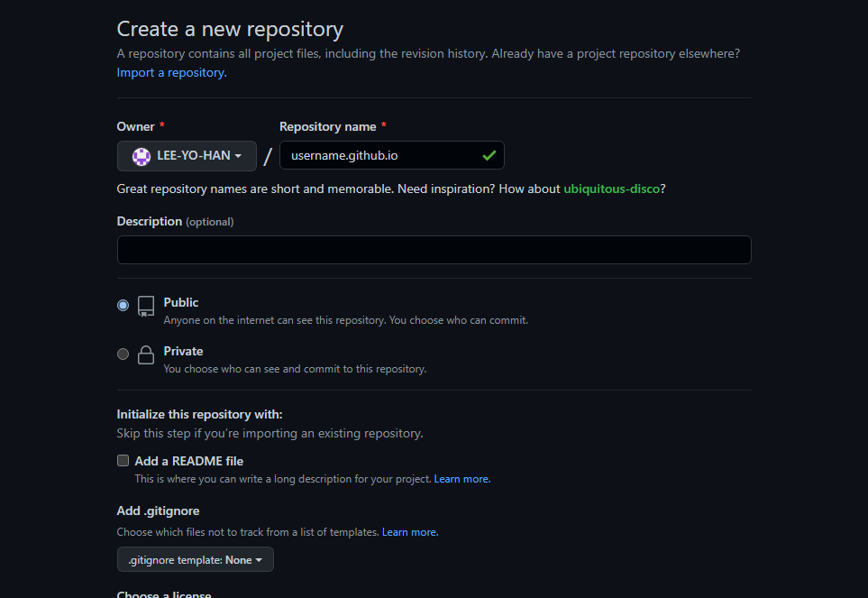Click the Add .gitignore heading
This screenshot has height=598, width=868.
pyautogui.click(x=159, y=511)
